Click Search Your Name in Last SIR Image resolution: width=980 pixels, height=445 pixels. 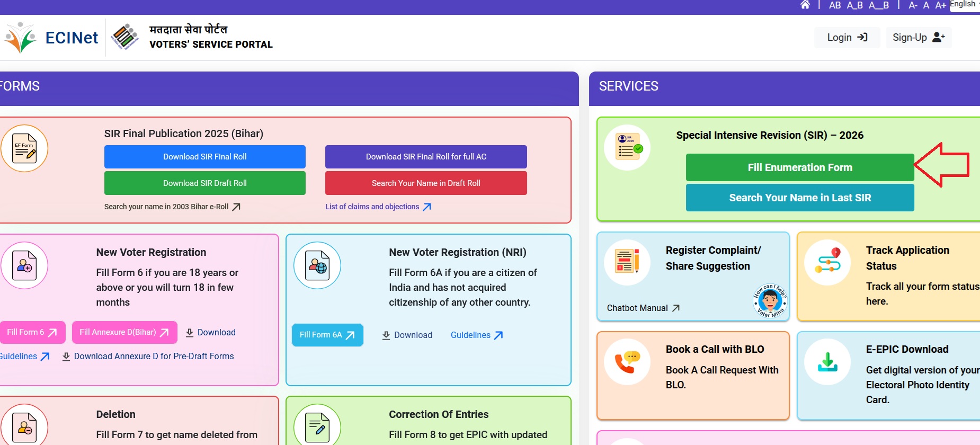(x=799, y=198)
